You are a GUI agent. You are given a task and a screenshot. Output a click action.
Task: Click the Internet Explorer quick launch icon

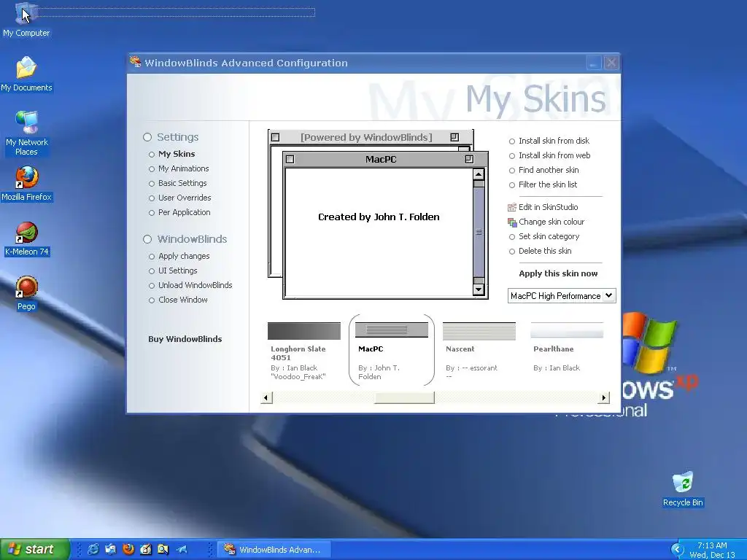click(93, 549)
